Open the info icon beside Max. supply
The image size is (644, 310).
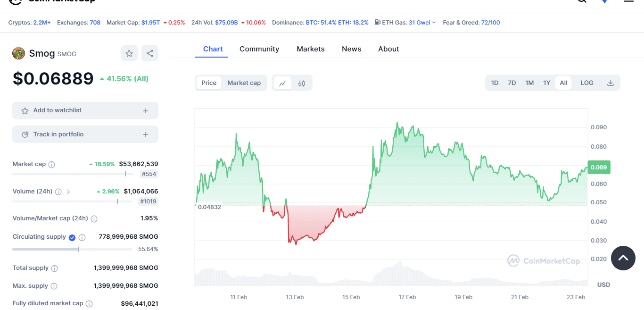54,286
